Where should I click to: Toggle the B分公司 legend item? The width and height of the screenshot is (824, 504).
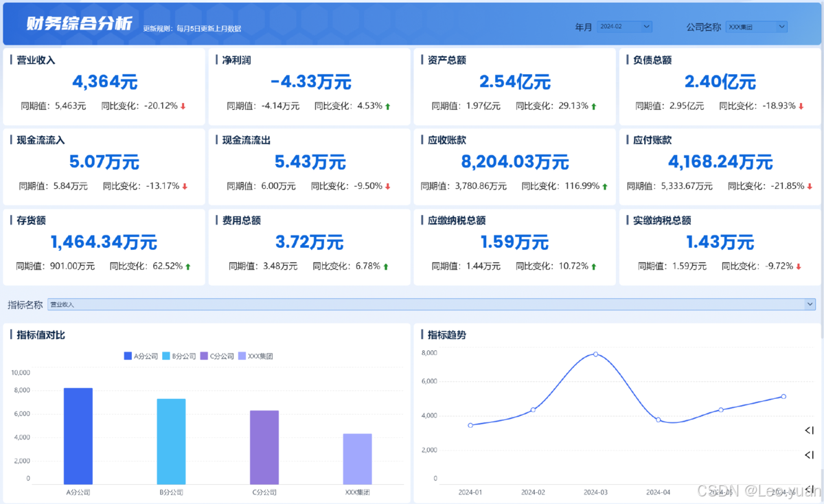180,356
